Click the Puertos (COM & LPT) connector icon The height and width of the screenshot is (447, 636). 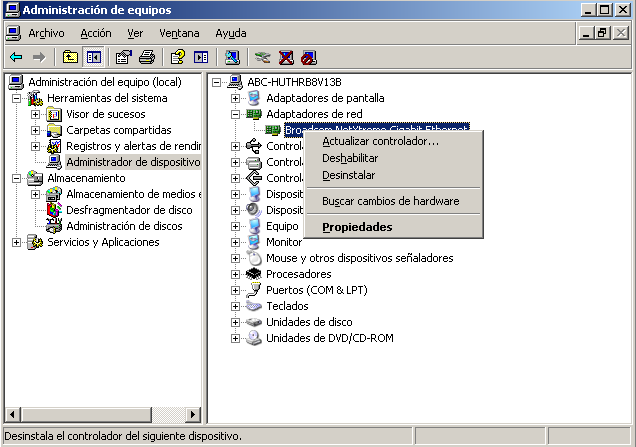(x=254, y=290)
